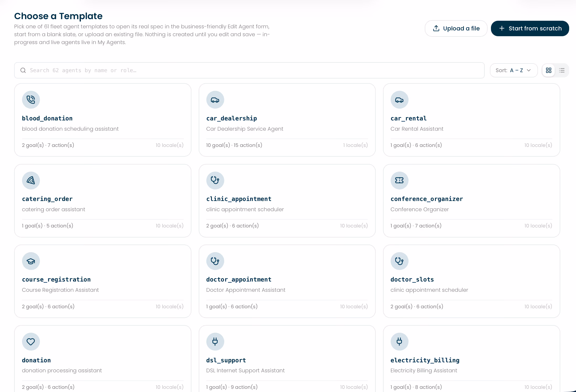The image size is (576, 392).
Task: Click 'catering order assistant' description
Action: pos(54,209)
